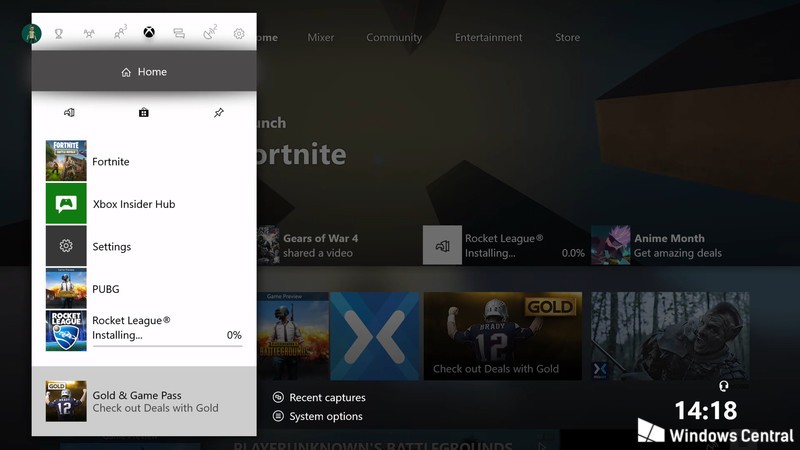This screenshot has width=800, height=450.
Task: Select Recent captures option
Action: [319, 397]
